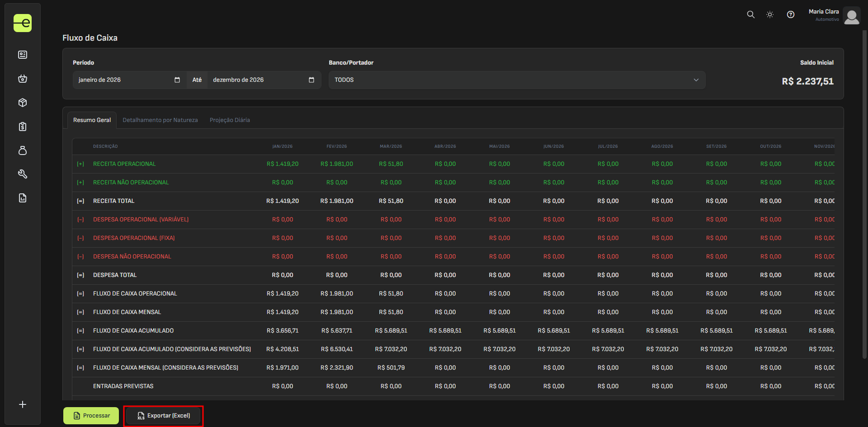Open the contact card sidebar icon
Image resolution: width=868 pixels, height=427 pixels.
23,55
